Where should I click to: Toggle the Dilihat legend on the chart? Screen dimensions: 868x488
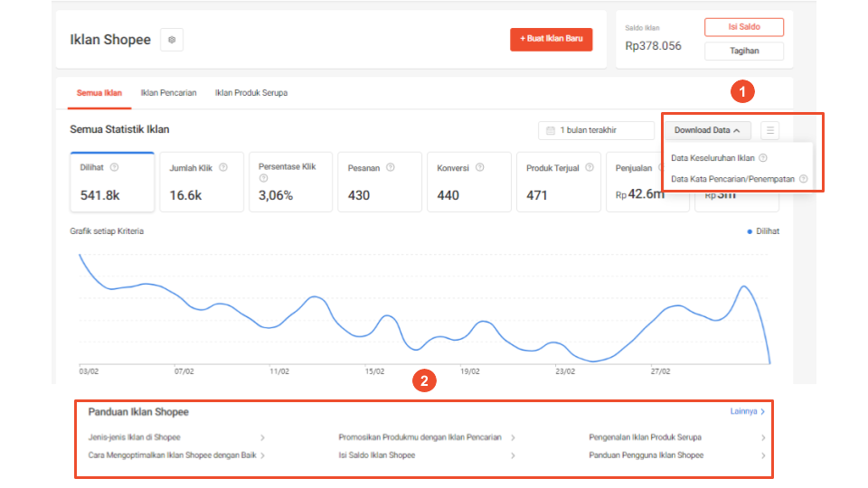click(763, 231)
